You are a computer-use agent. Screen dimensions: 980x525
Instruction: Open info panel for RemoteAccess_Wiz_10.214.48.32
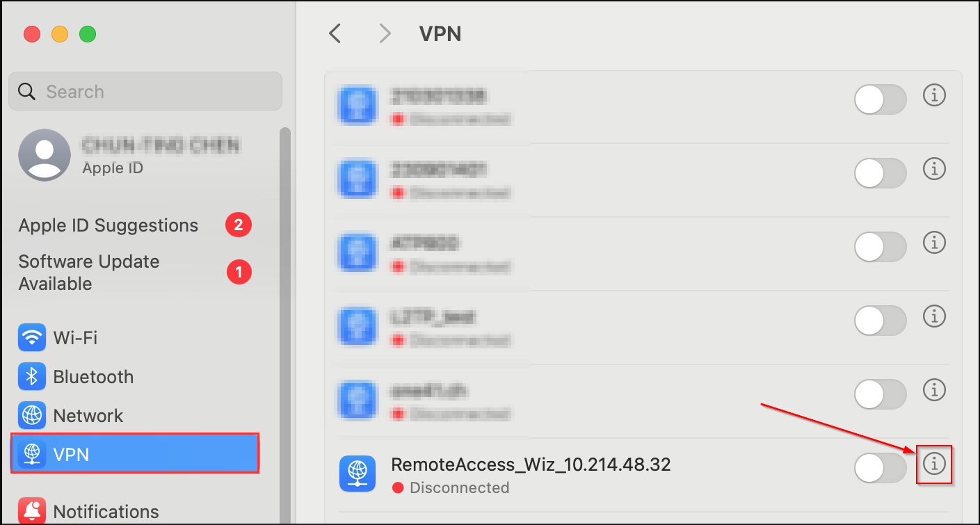(934, 464)
